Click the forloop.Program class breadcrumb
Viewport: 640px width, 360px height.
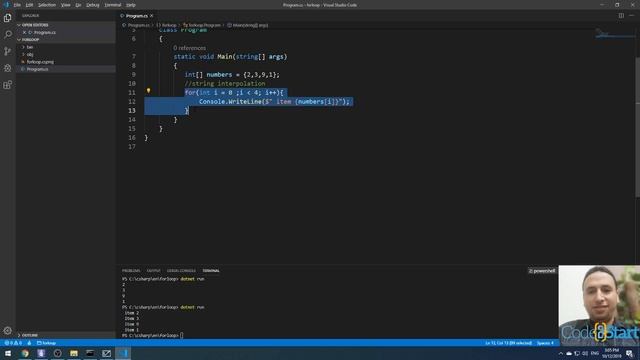click(202, 25)
